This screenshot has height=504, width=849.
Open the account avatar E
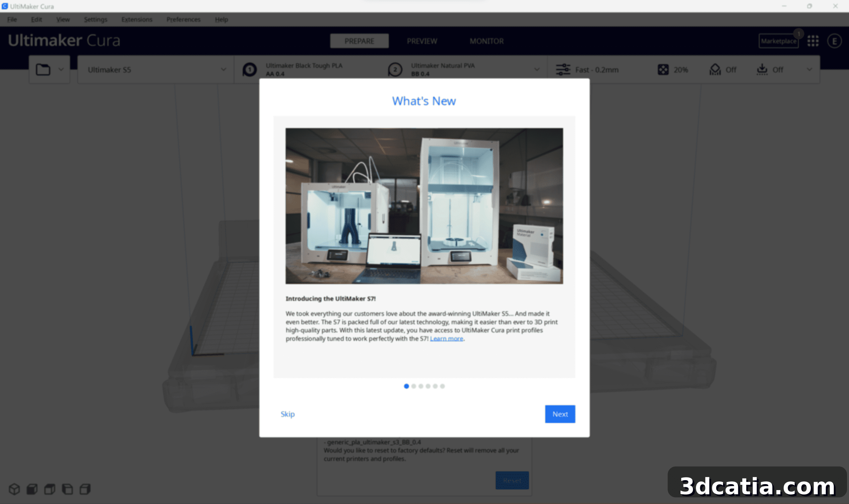(834, 41)
